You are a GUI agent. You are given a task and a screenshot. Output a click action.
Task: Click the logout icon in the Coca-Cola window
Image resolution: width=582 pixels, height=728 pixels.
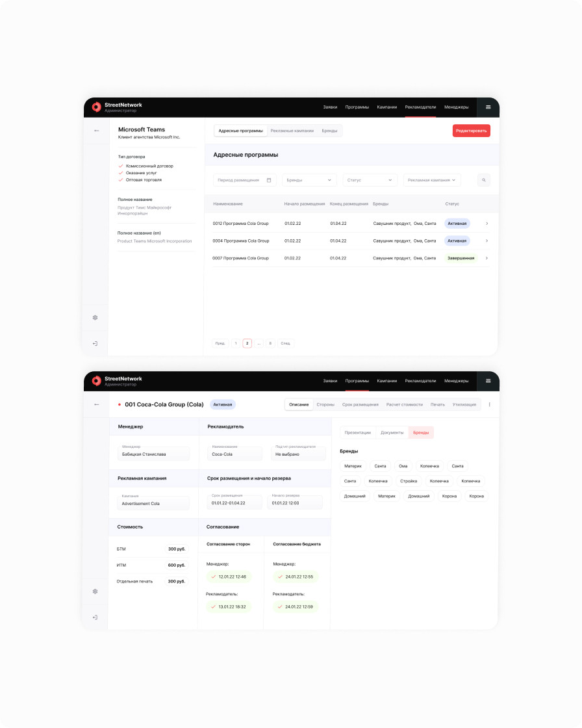click(x=95, y=617)
